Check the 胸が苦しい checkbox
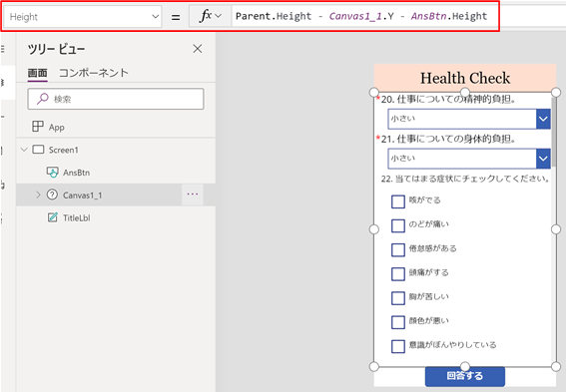The image size is (566, 392). click(398, 298)
